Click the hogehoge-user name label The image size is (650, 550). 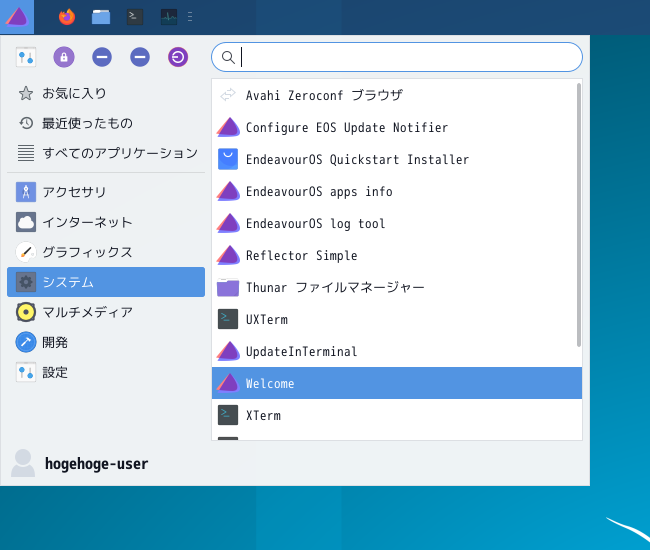tap(96, 464)
